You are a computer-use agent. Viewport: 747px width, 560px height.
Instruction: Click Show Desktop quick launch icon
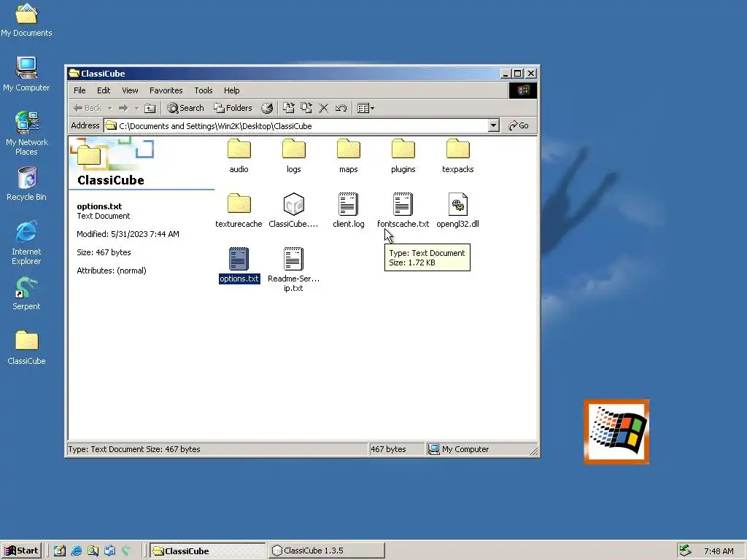60,551
